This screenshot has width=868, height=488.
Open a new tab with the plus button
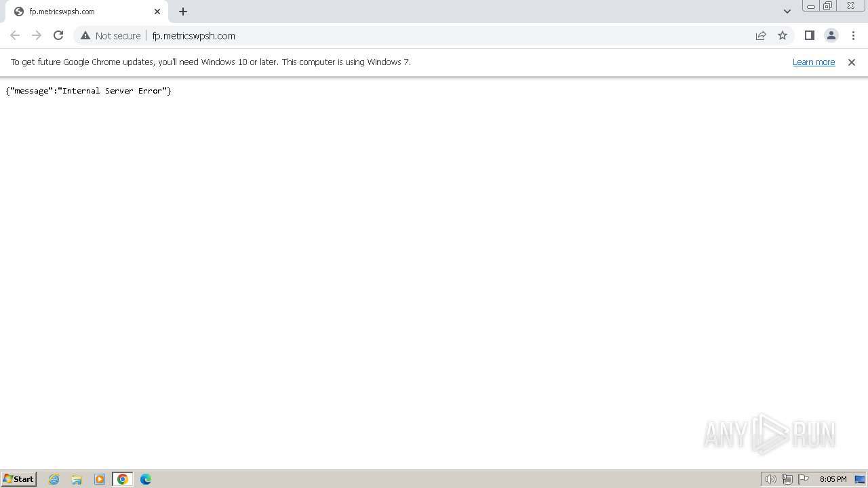183,12
